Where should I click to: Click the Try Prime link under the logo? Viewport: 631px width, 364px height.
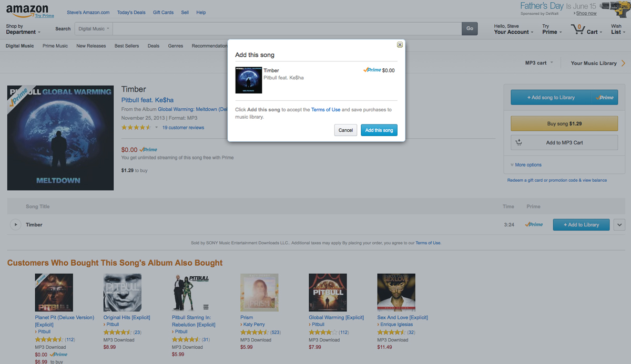[x=44, y=16]
